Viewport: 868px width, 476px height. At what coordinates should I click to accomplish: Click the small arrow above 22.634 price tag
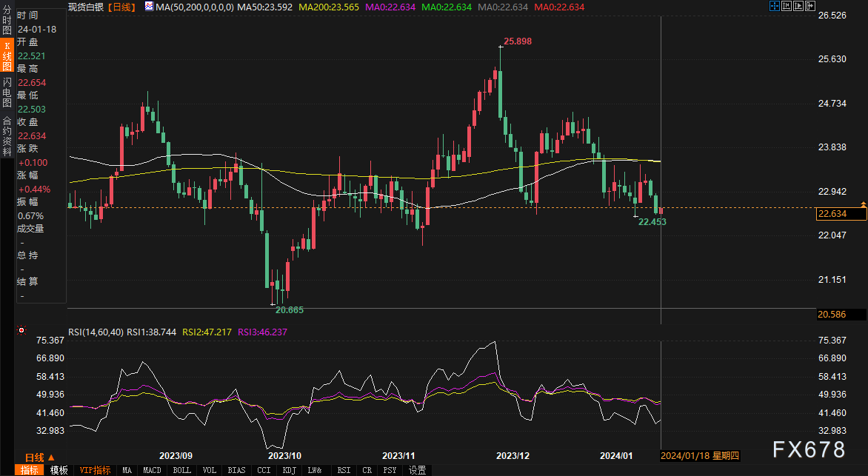coord(862,204)
